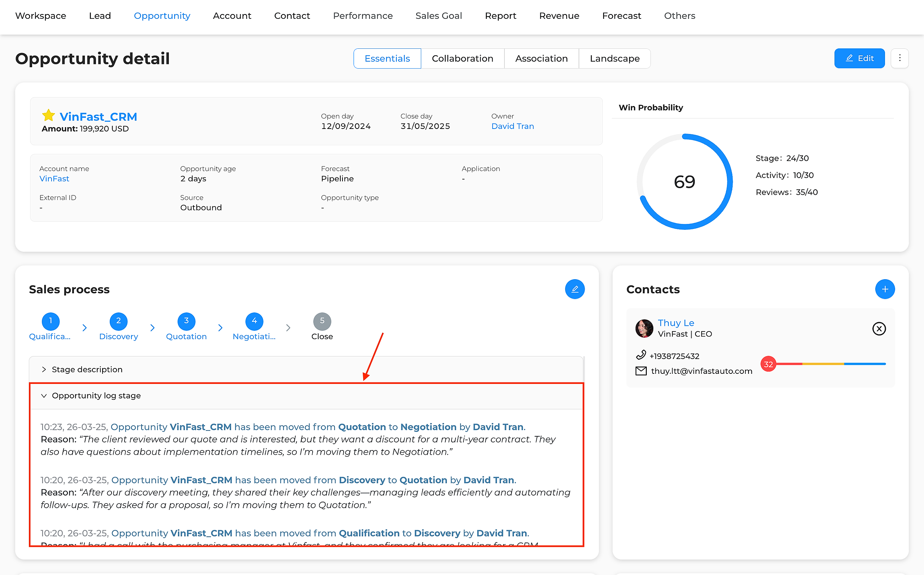Click the phone icon next to +1938725432

point(641,355)
